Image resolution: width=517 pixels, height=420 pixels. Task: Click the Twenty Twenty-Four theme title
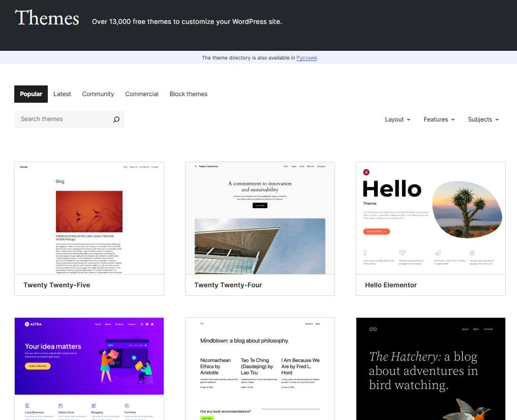[228, 285]
